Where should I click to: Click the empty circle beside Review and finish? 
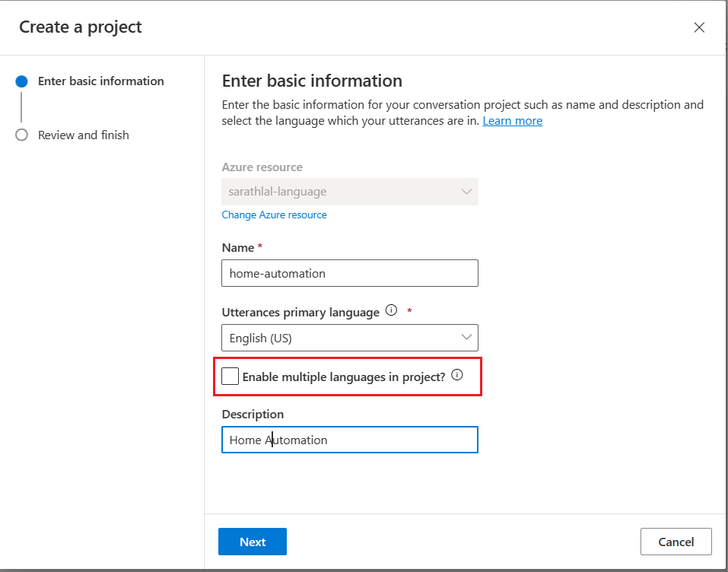(21, 135)
